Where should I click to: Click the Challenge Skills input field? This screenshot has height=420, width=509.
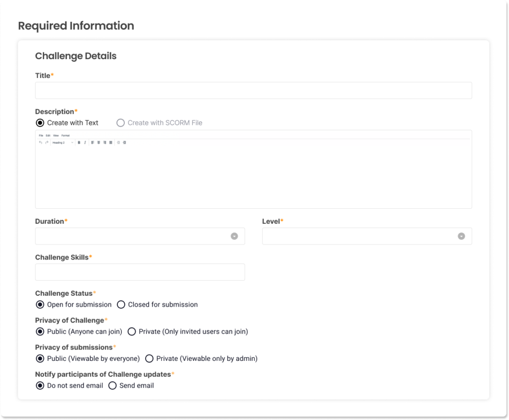pyautogui.click(x=140, y=272)
